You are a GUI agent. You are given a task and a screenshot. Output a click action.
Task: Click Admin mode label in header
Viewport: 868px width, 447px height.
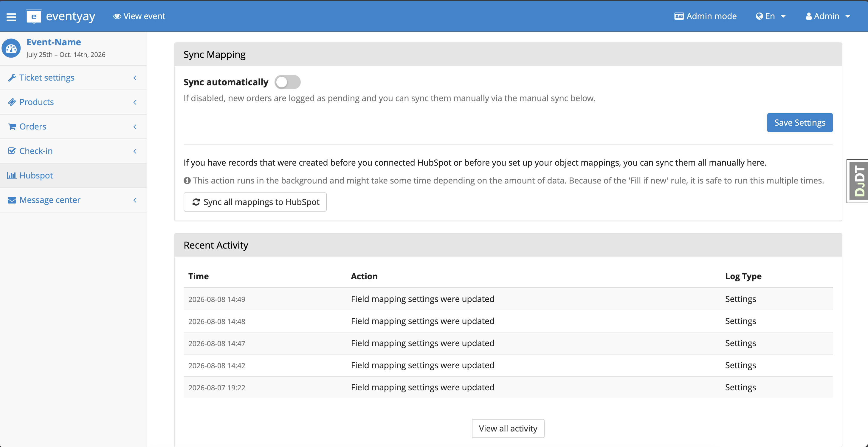tap(711, 16)
